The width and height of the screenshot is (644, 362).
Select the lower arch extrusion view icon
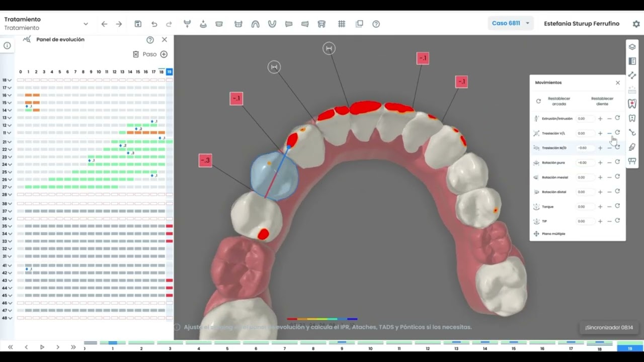coord(203,24)
